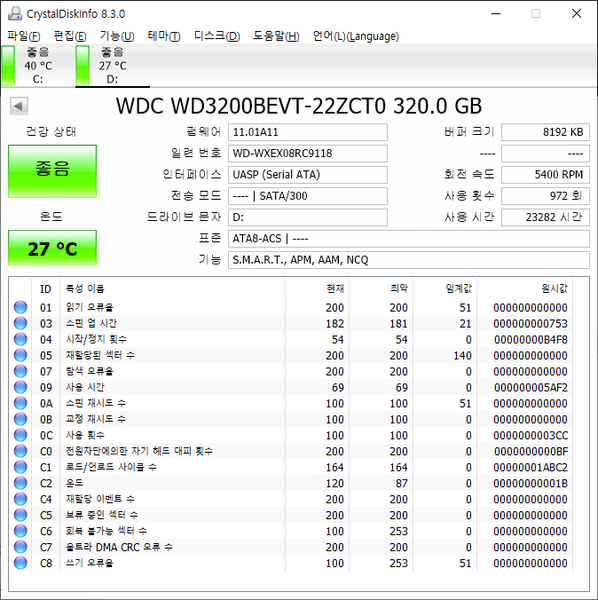598x600 pixels.
Task: Open the 언어(L)(Language) menu
Action: pyautogui.click(x=356, y=36)
